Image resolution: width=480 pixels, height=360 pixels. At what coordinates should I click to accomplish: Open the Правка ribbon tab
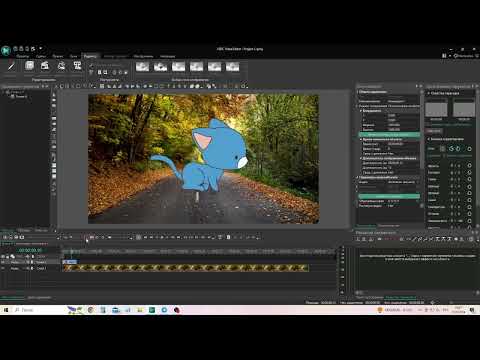[x=58, y=56]
